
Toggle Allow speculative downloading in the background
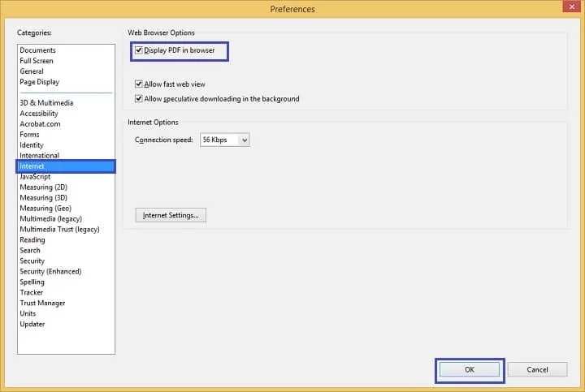click(140, 99)
